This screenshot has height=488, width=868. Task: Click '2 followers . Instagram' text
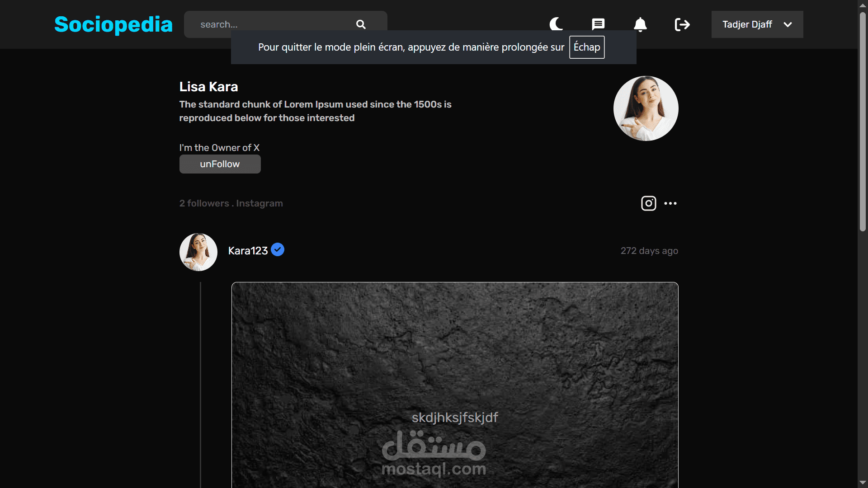point(231,203)
